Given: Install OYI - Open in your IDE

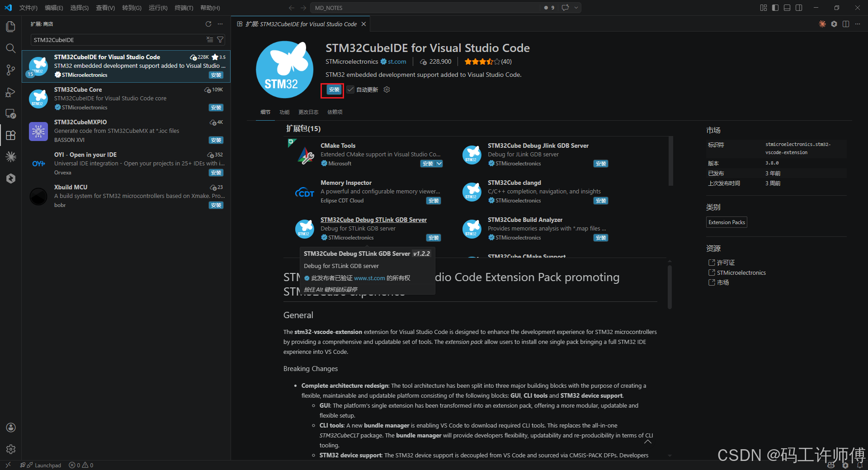Looking at the screenshot, I should pos(216,173).
